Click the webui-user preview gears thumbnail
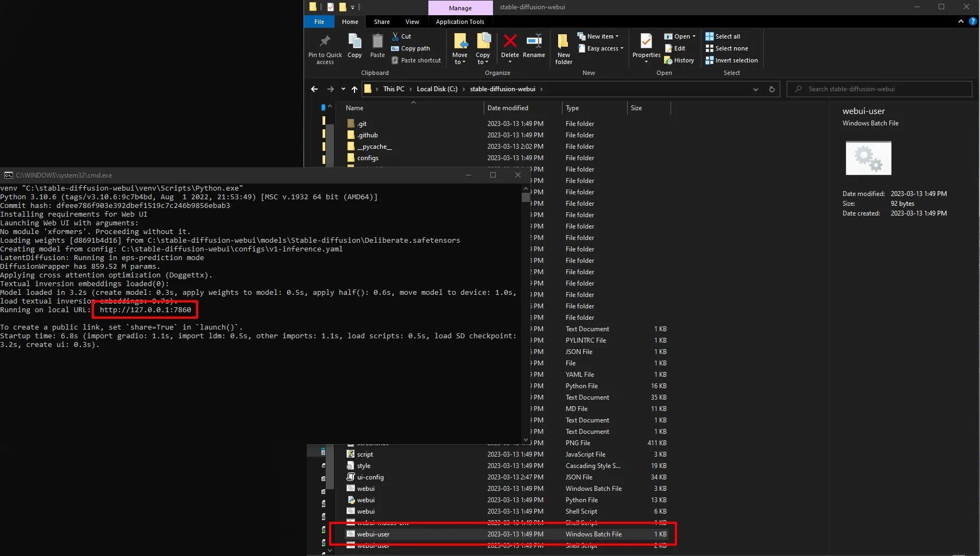The width and height of the screenshot is (980, 556). [868, 158]
